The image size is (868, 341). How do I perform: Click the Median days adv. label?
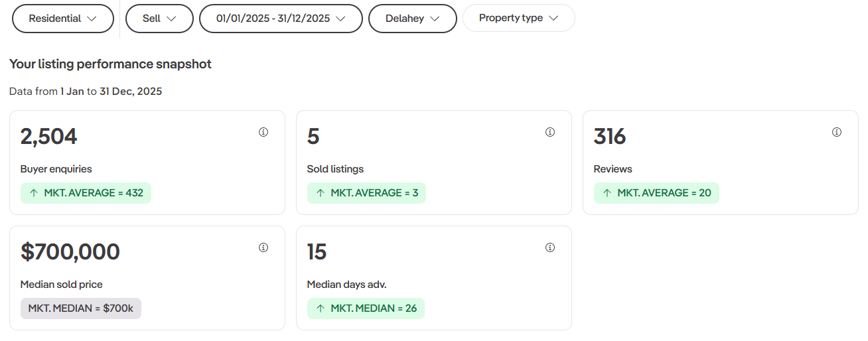point(346,285)
